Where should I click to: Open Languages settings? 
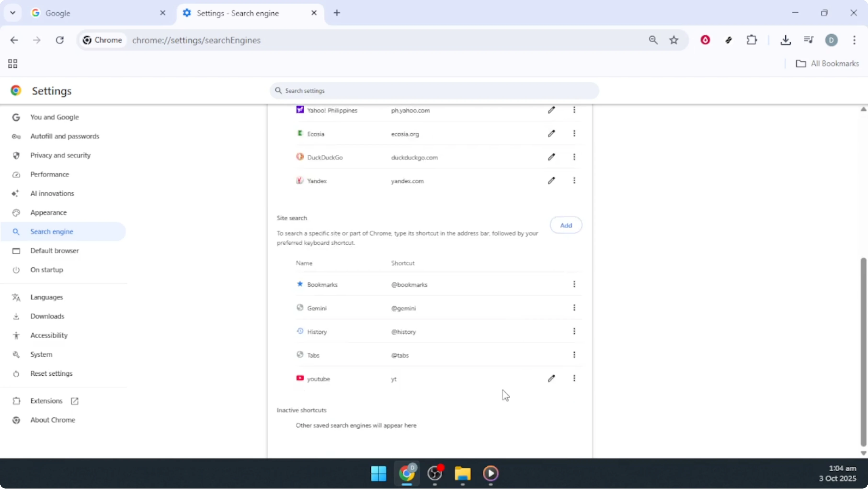[63, 297]
